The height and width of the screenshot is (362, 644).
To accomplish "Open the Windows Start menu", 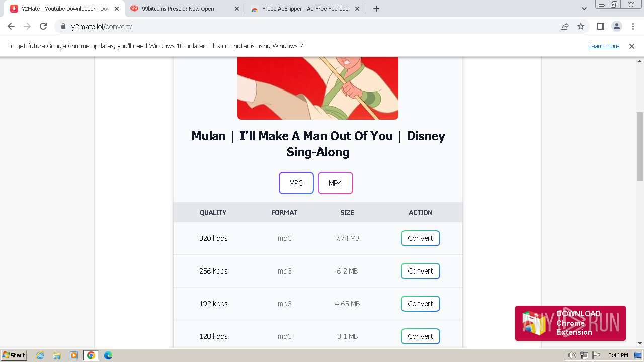I will (x=14, y=355).
